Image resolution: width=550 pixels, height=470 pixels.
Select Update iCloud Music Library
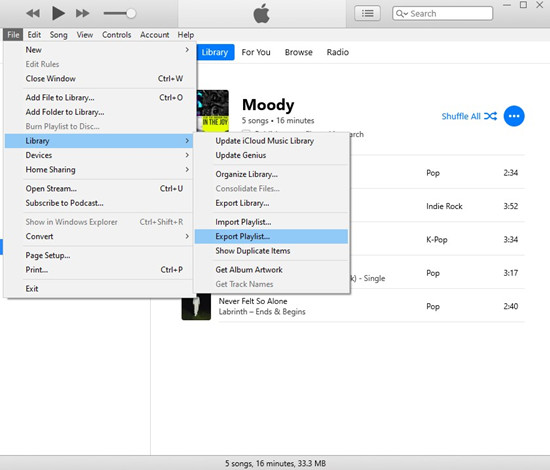271,141
